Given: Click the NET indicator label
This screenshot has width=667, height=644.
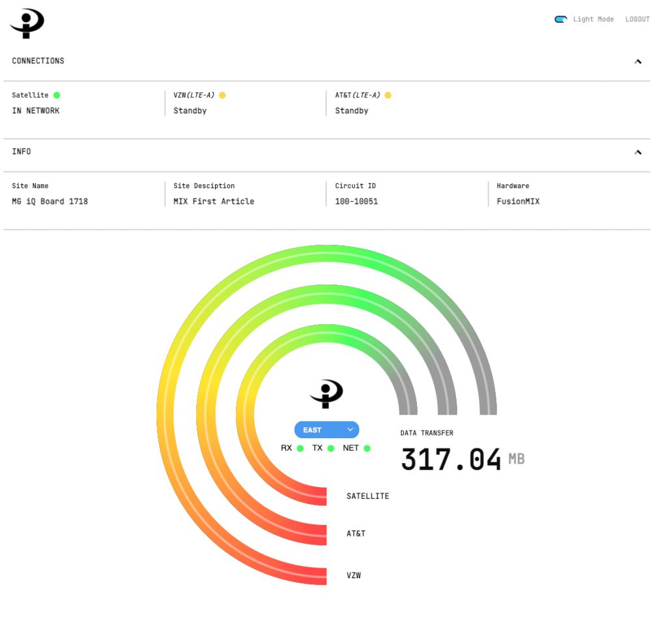Looking at the screenshot, I should pos(350,448).
